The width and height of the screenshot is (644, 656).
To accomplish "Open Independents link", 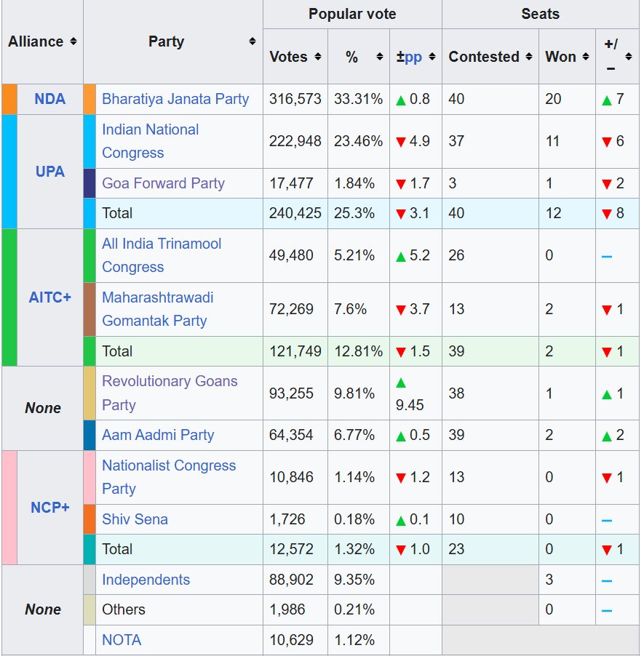I will [146, 580].
